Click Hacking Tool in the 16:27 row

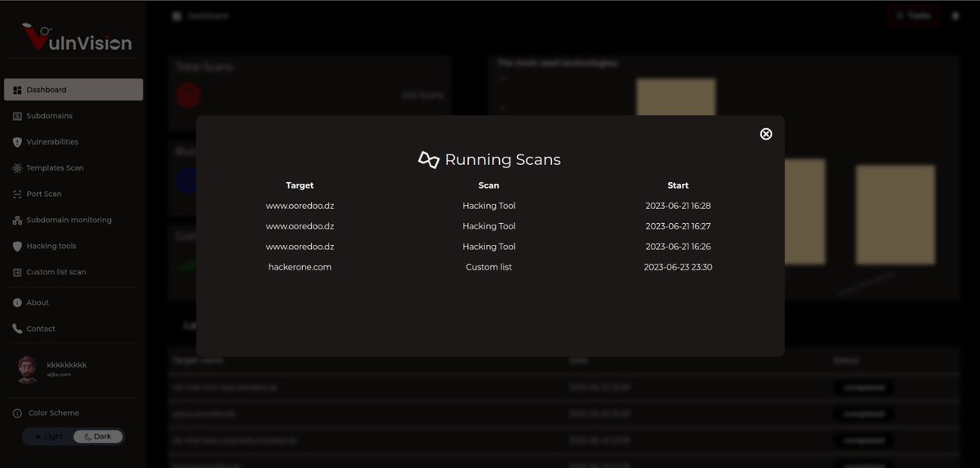[488, 226]
